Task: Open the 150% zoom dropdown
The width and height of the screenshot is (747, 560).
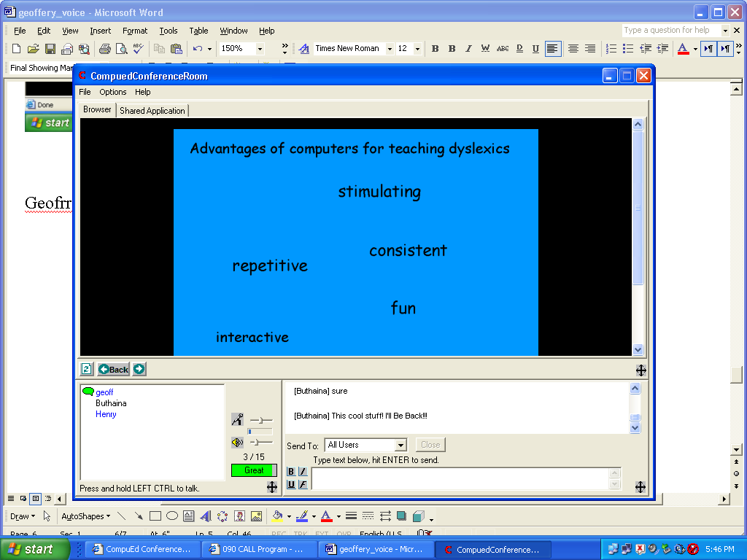Action: [x=260, y=49]
